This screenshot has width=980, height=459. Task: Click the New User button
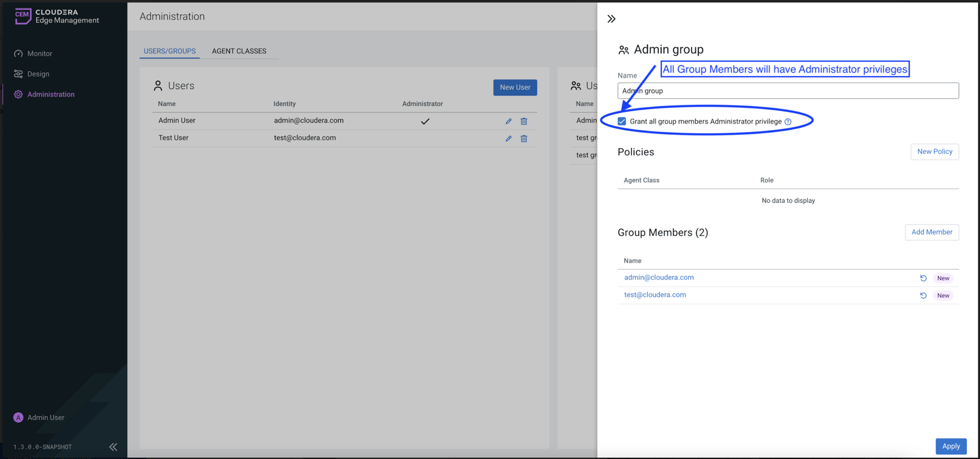[515, 87]
